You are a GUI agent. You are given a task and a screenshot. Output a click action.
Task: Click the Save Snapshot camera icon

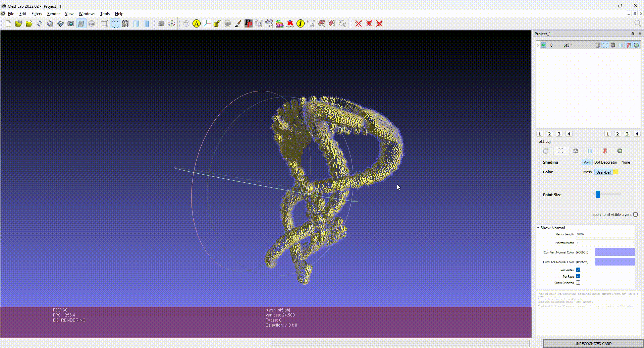coord(71,23)
